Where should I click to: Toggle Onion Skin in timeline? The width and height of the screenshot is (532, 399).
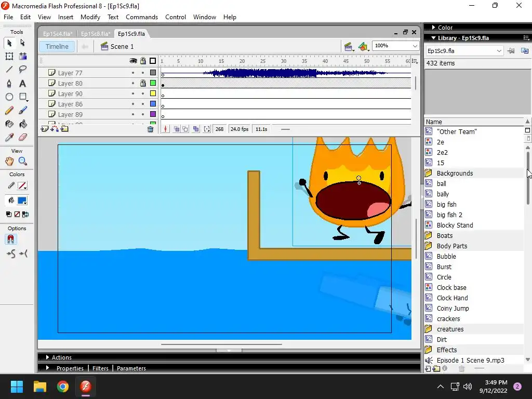pyautogui.click(x=177, y=129)
